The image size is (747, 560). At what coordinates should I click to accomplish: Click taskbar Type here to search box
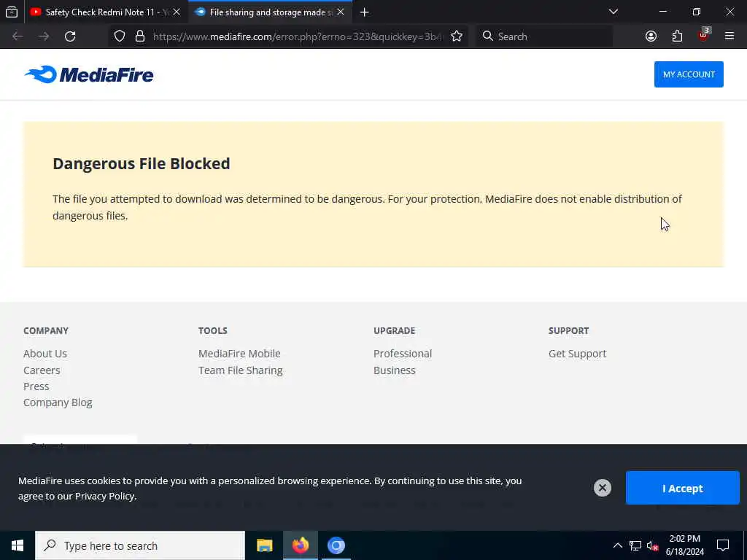pyautogui.click(x=140, y=545)
